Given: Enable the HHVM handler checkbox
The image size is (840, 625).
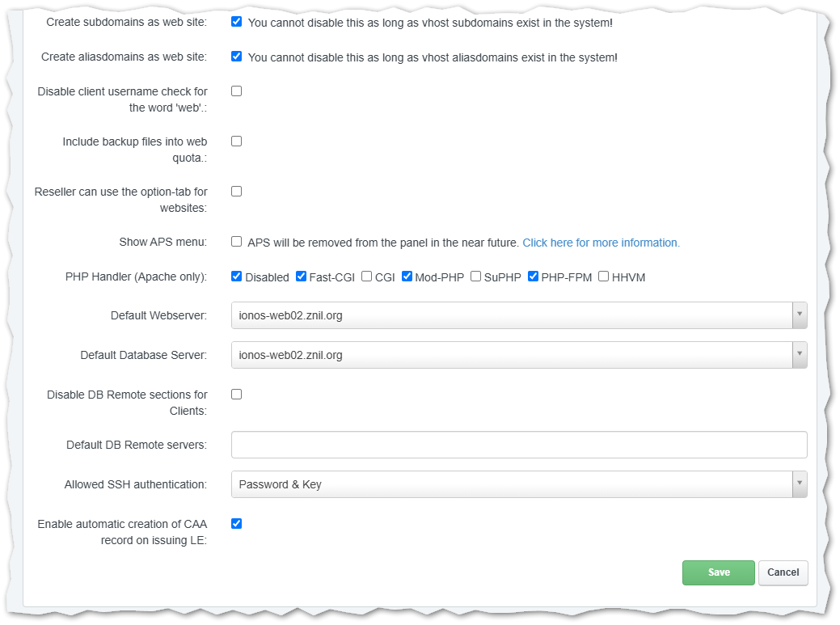Looking at the screenshot, I should tap(603, 276).
